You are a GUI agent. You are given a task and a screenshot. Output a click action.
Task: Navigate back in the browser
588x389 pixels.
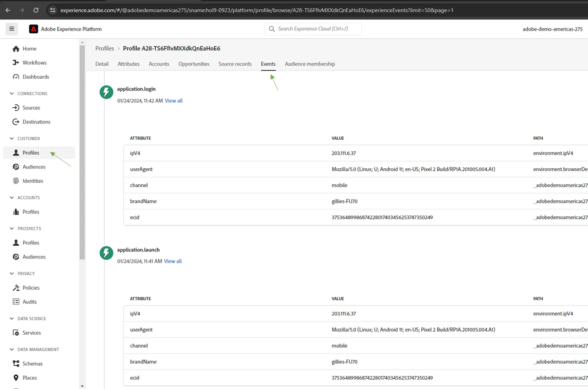(8, 10)
